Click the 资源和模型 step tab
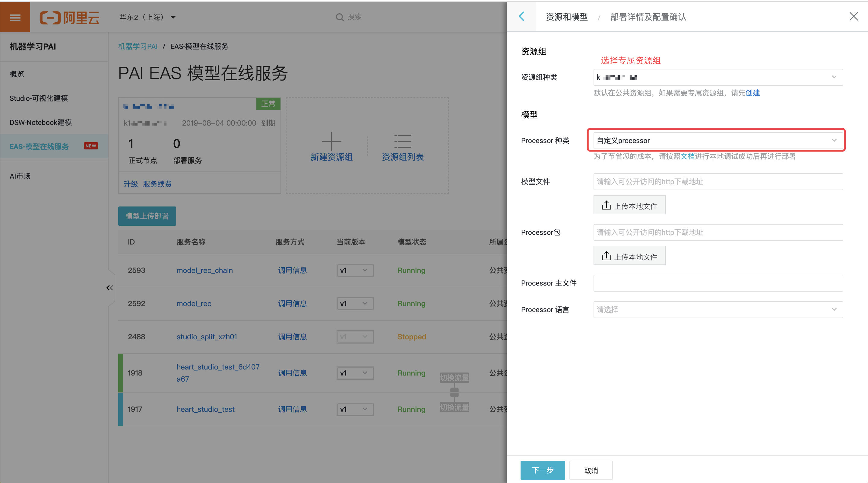This screenshot has height=483, width=868. point(567,17)
